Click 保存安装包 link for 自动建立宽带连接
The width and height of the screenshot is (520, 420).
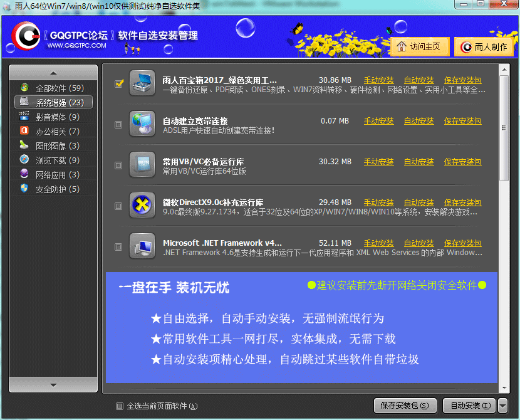462,121
